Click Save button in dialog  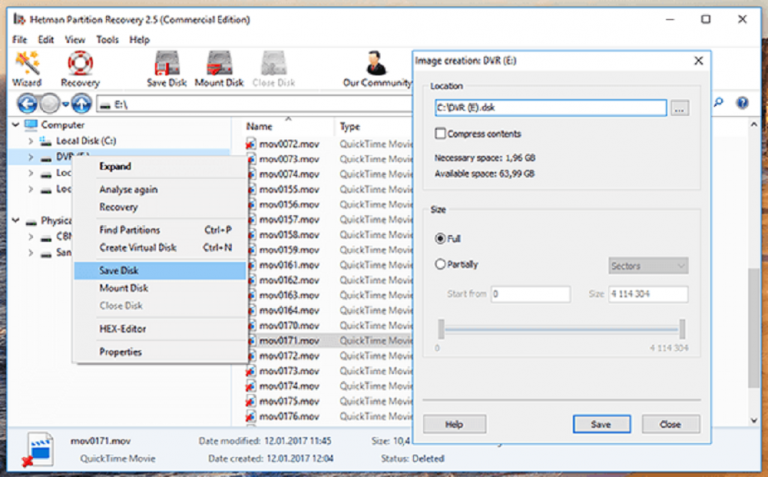601,424
